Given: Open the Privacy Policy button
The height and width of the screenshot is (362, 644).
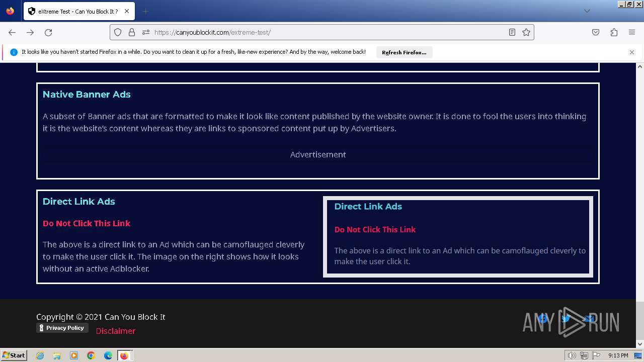Looking at the screenshot, I should point(62,328).
